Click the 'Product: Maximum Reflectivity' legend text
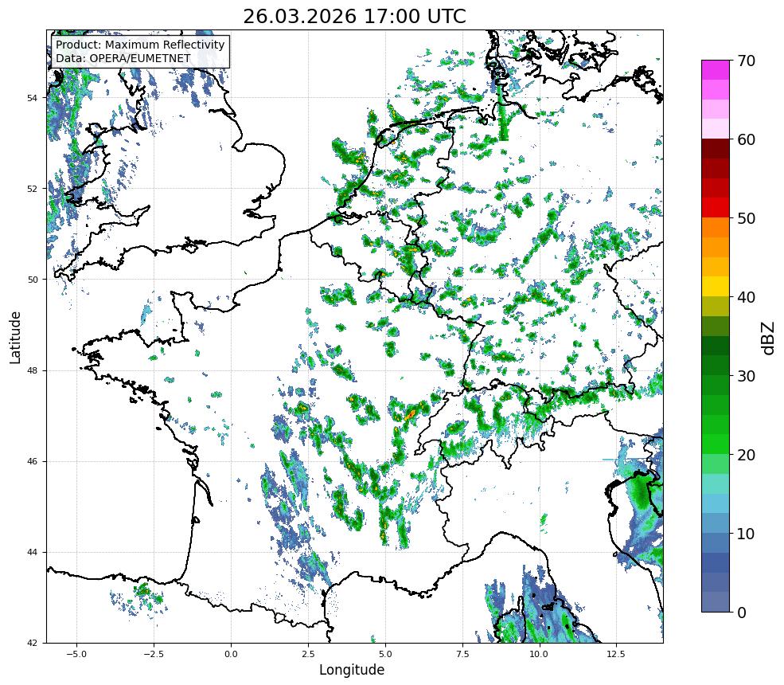 (140, 45)
